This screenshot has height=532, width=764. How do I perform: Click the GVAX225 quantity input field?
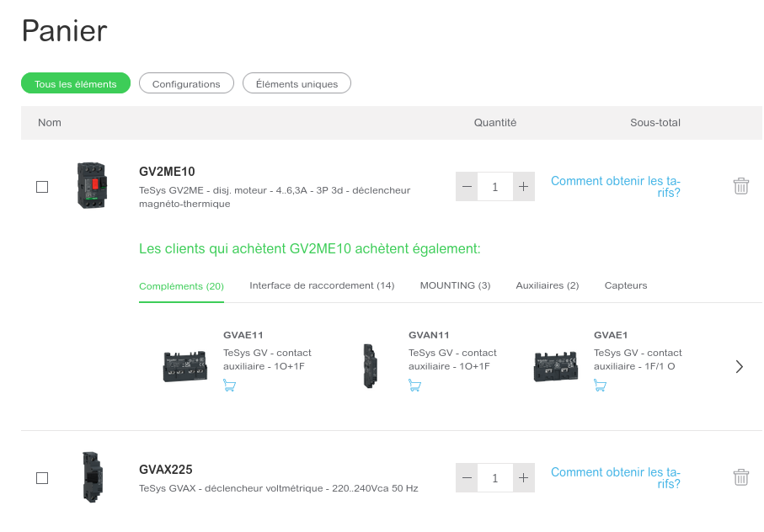coord(495,478)
